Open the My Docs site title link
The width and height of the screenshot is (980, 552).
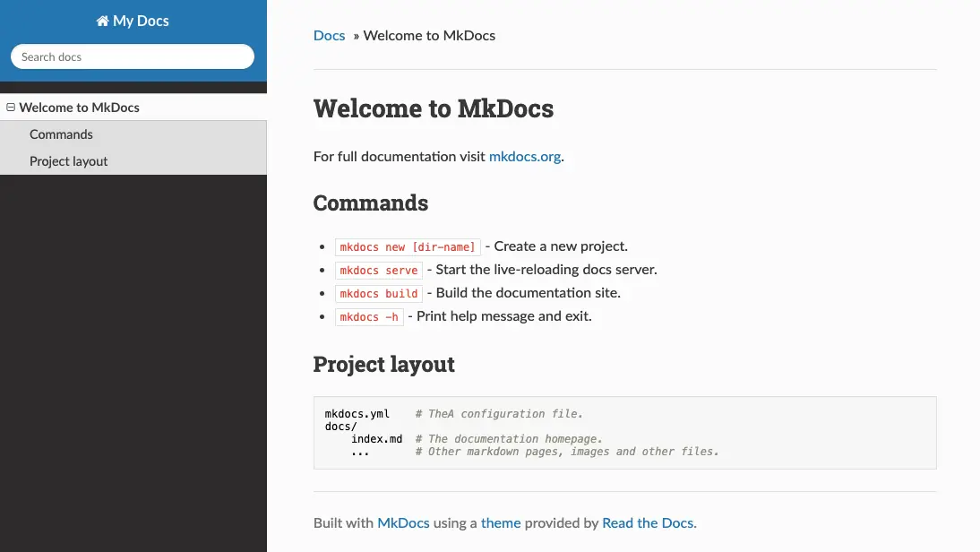tap(133, 21)
